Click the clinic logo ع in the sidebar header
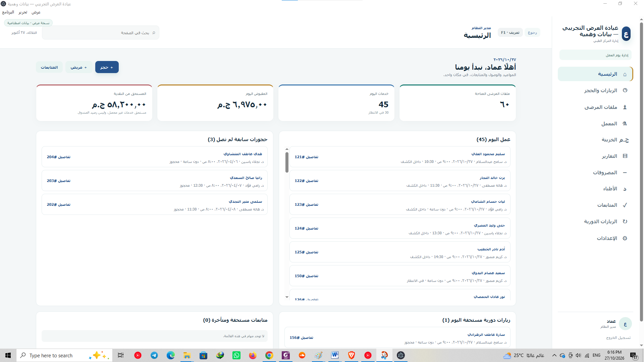Viewport: 644px width, 362px height. (x=626, y=34)
